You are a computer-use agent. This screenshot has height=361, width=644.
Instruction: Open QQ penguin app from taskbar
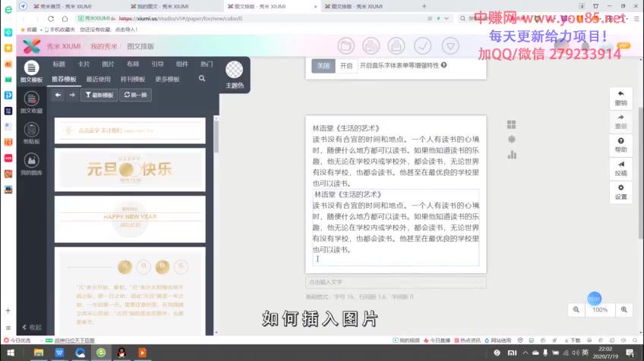point(122,353)
